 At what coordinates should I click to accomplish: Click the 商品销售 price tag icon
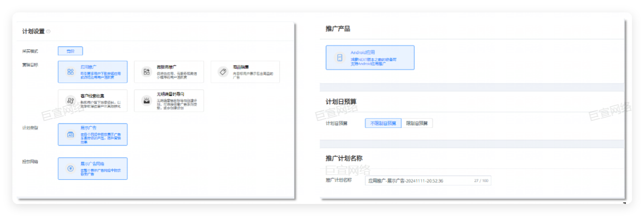point(223,72)
